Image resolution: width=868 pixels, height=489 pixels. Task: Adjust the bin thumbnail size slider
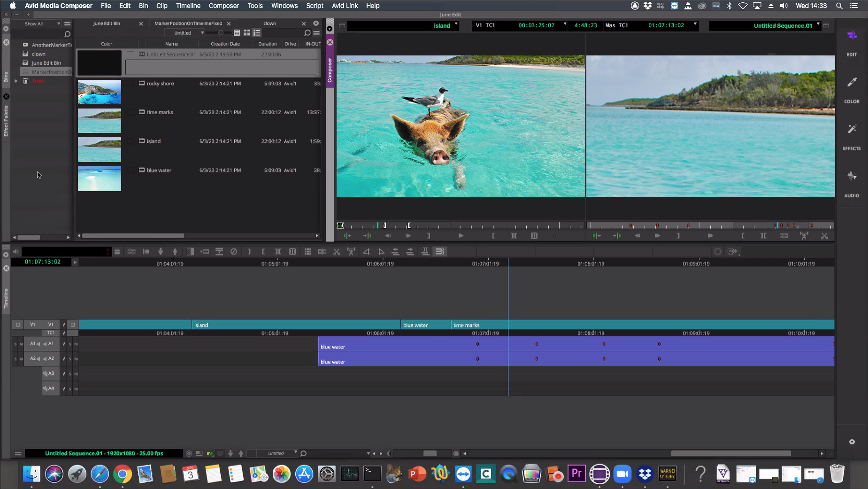pos(221,33)
